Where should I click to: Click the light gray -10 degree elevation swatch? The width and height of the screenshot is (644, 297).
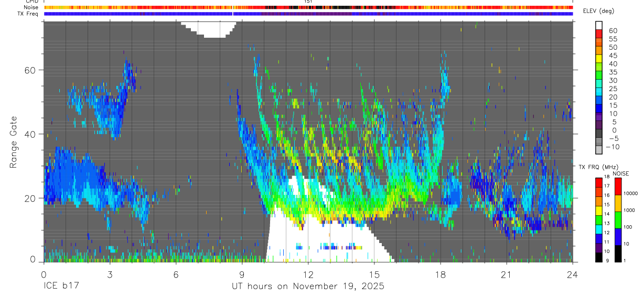click(599, 150)
